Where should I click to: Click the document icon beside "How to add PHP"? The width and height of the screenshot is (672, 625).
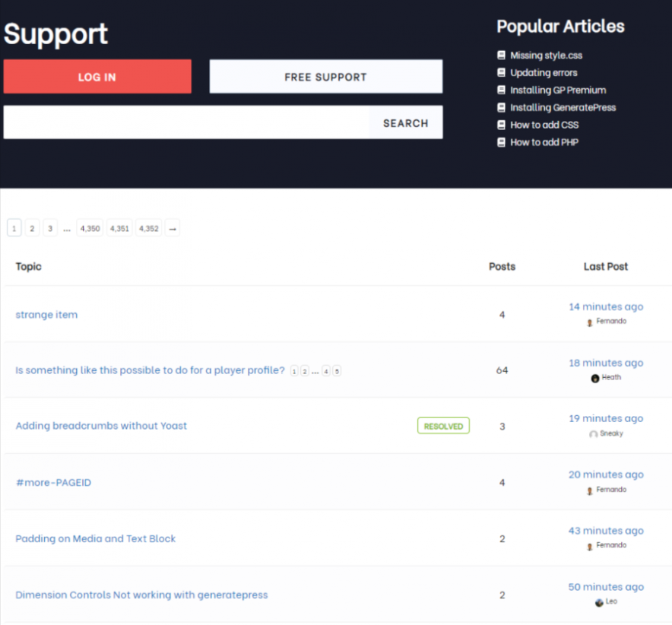501,142
